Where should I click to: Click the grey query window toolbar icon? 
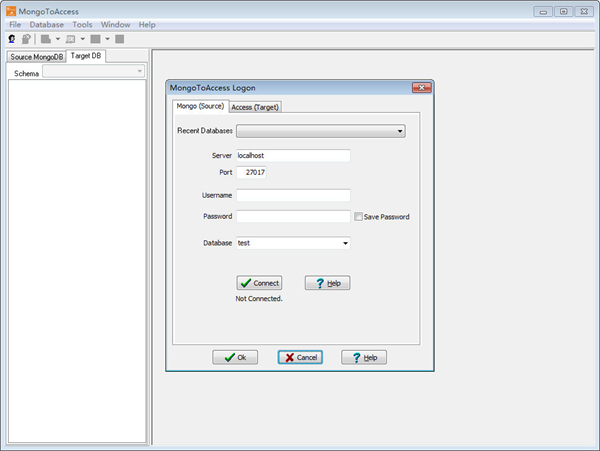71,39
